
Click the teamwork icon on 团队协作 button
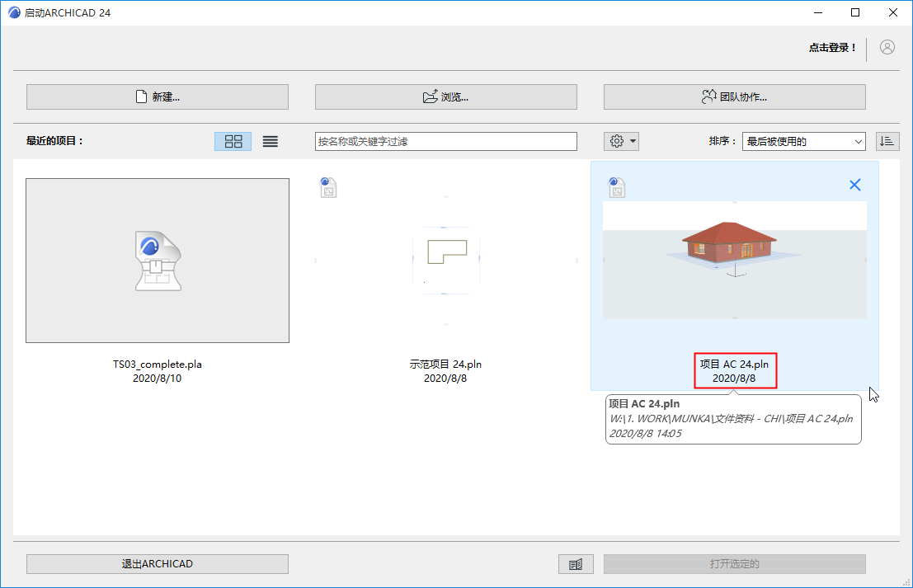pyautogui.click(x=708, y=96)
